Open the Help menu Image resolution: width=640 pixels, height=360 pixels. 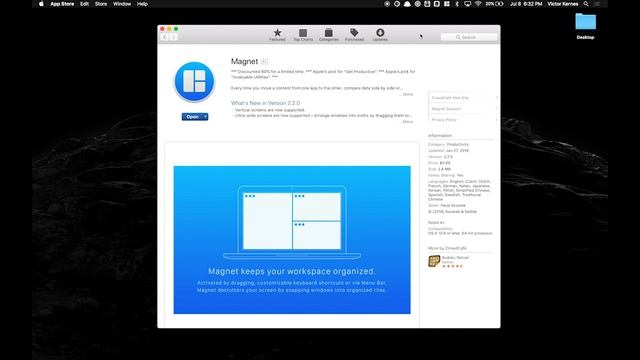point(142,4)
